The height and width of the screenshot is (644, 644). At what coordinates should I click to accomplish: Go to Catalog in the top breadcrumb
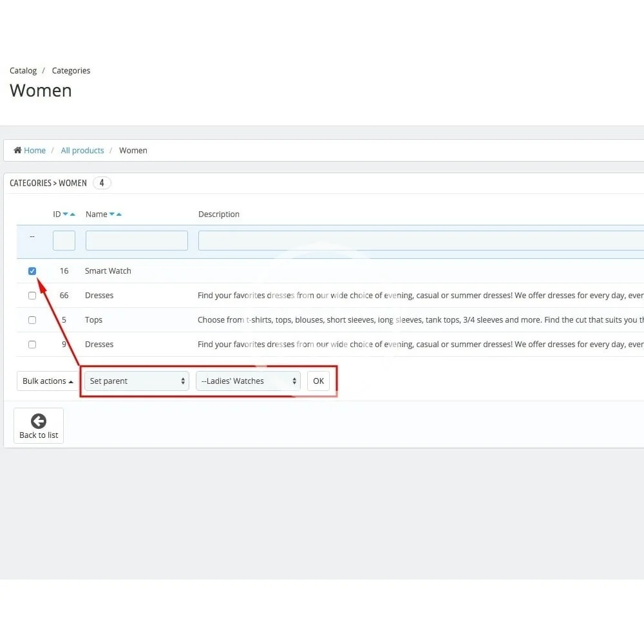click(23, 71)
